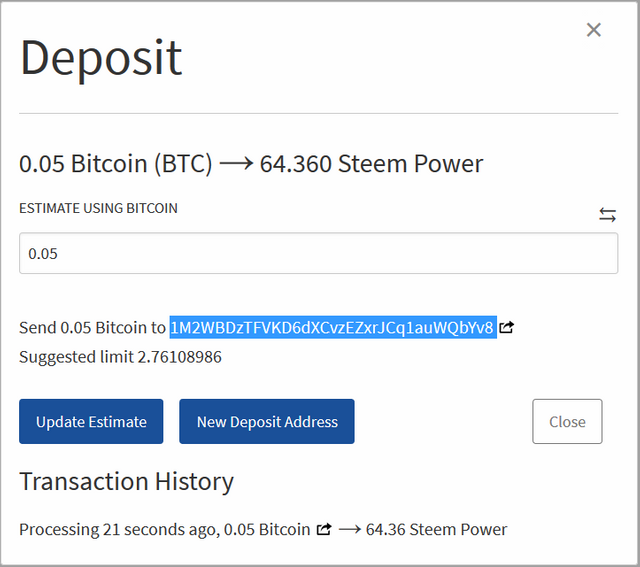
Task: Click the highlighted Bitcoin deposit address
Action: [x=332, y=327]
